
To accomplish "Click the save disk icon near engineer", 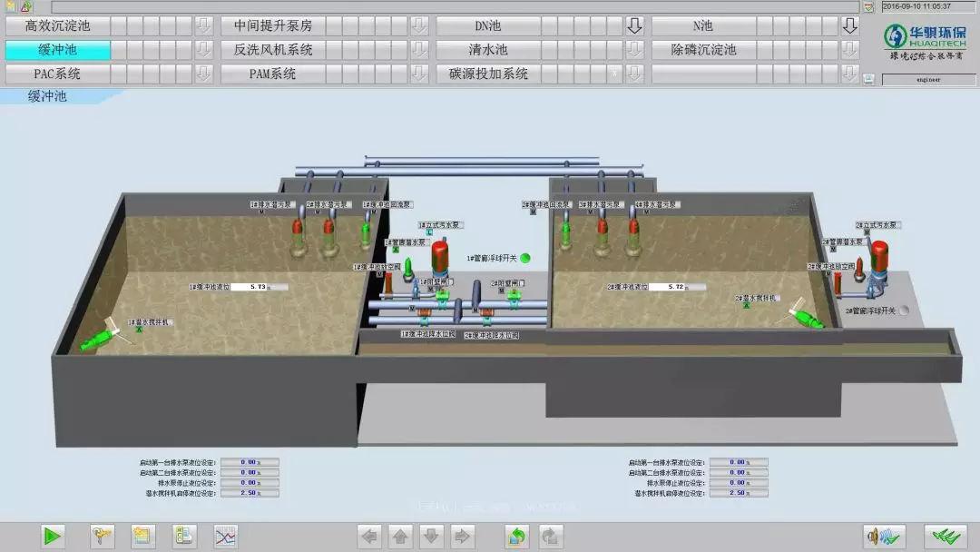I will coord(868,79).
